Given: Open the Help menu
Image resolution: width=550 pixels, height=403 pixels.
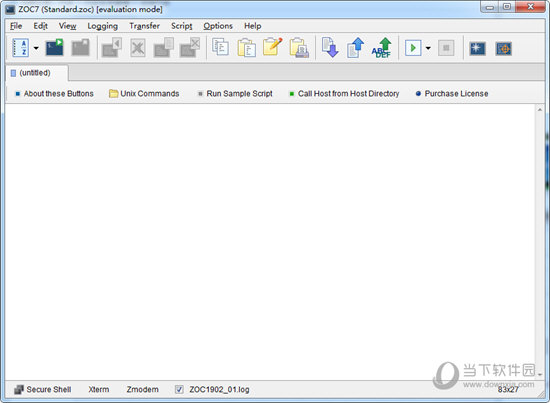Looking at the screenshot, I should pyautogui.click(x=253, y=26).
